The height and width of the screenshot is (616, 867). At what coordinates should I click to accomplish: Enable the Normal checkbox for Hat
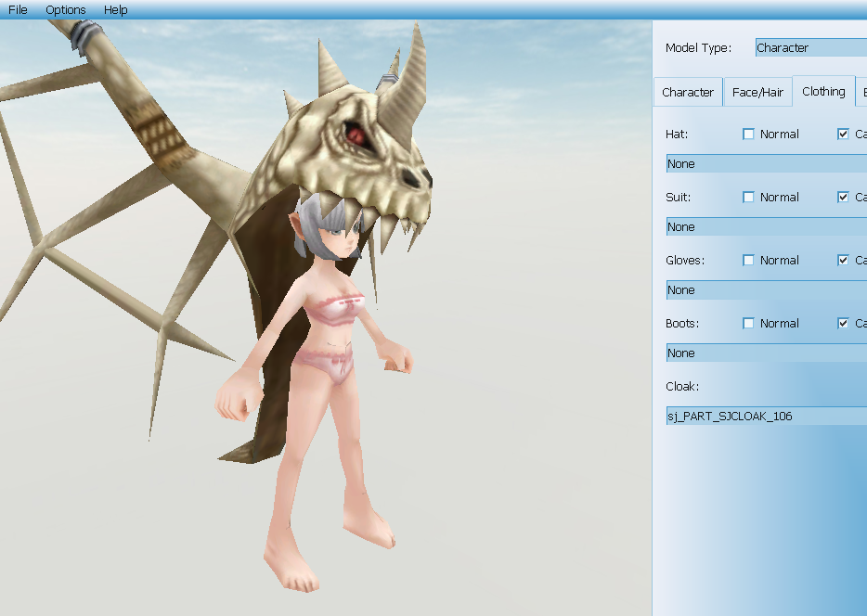click(749, 135)
